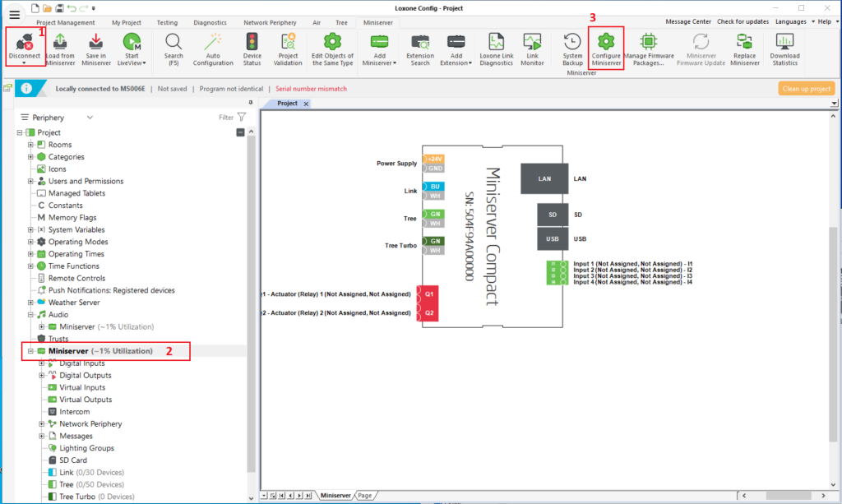The height and width of the screenshot is (504, 842).
Task: Click Check for updates link
Action: (743, 21)
